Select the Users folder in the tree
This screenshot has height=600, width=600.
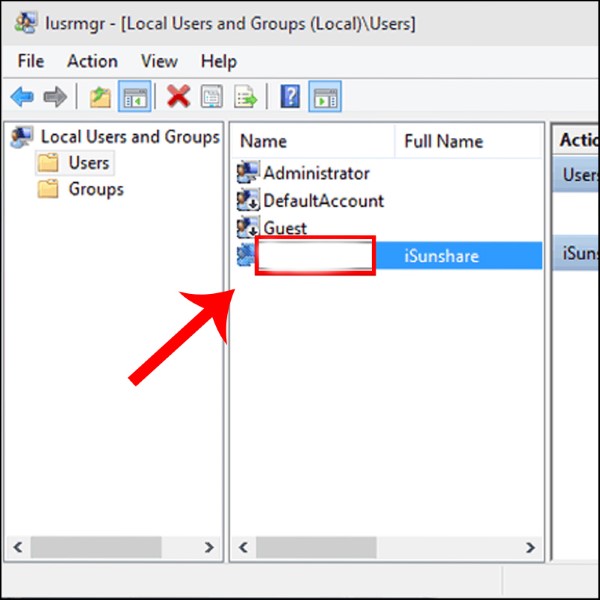pos(88,162)
